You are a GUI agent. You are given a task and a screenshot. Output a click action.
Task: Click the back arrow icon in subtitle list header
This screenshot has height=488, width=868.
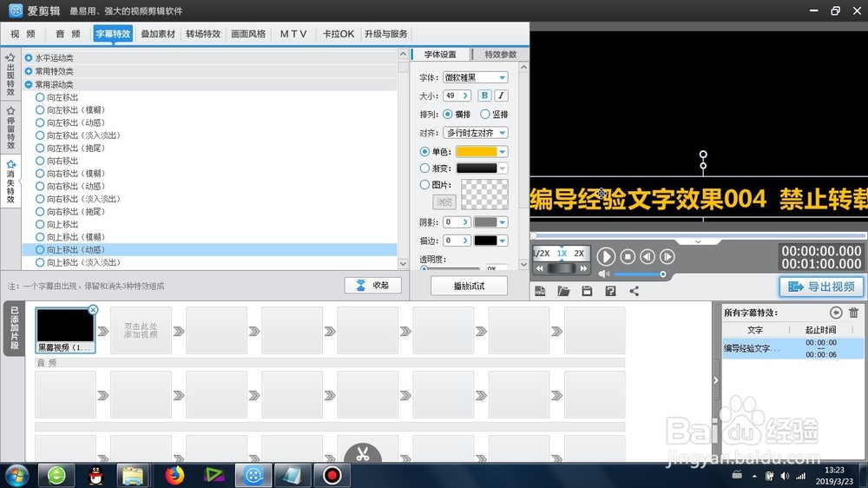coord(836,313)
